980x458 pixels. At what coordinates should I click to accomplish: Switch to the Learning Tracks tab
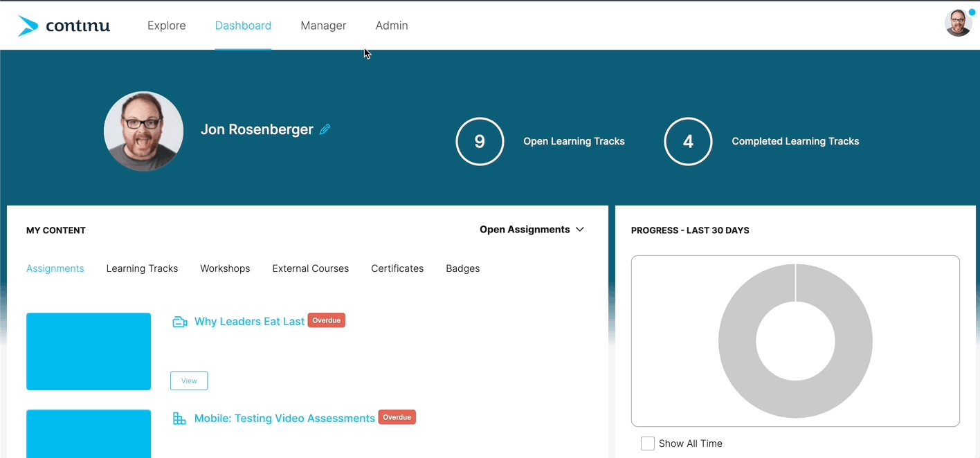(142, 268)
